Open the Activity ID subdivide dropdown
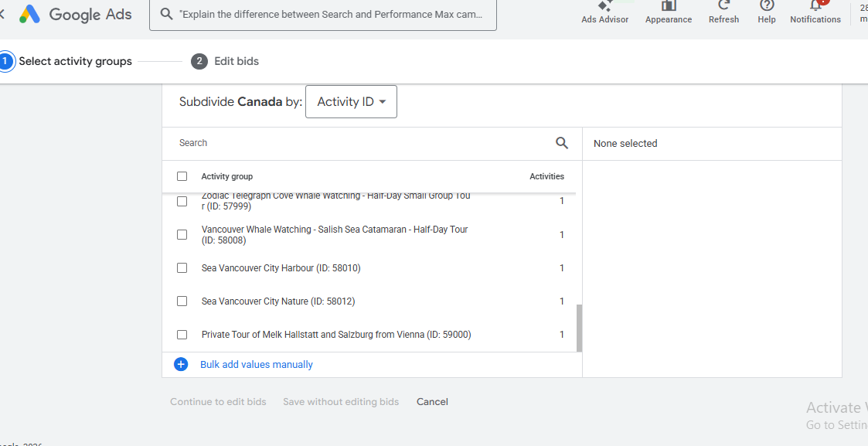This screenshot has height=446, width=868. 351,102
